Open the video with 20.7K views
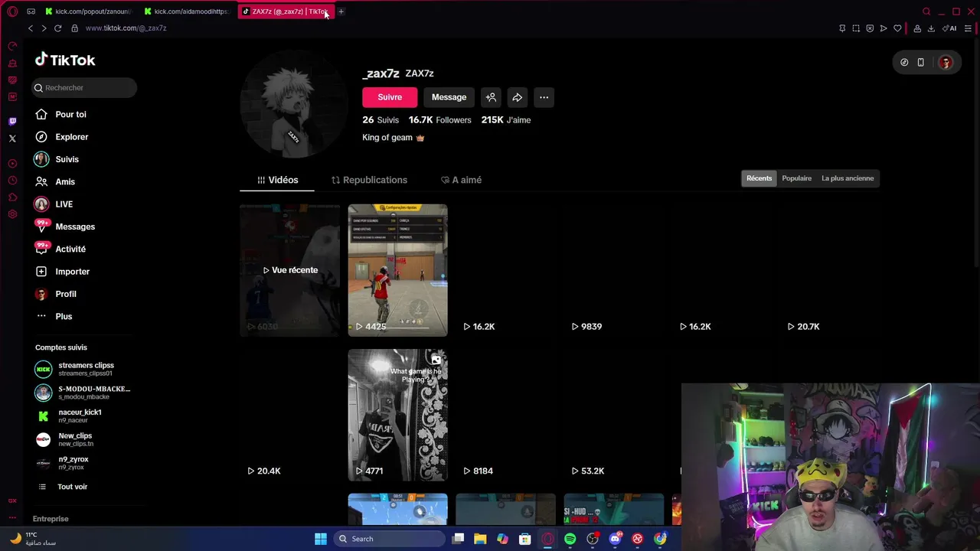This screenshot has width=980, height=551. 830,270
